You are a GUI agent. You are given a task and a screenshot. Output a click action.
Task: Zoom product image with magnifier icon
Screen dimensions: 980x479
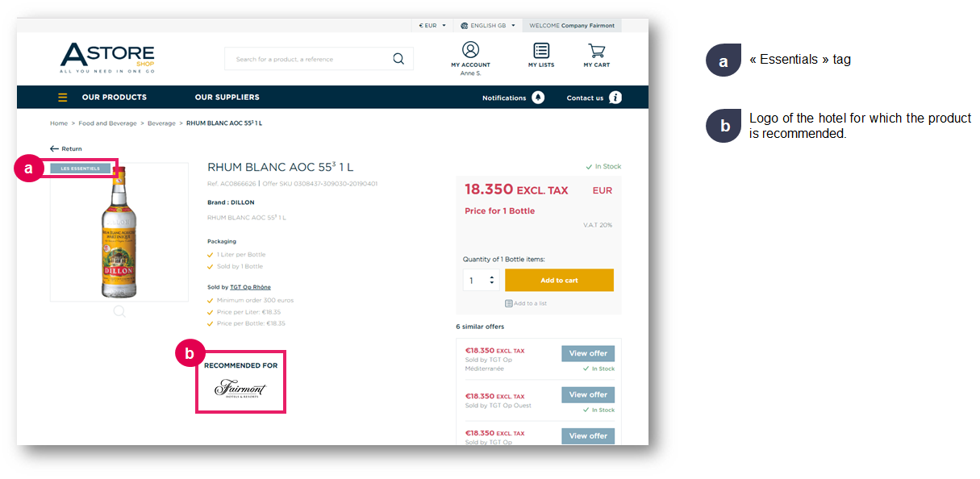pos(119,311)
